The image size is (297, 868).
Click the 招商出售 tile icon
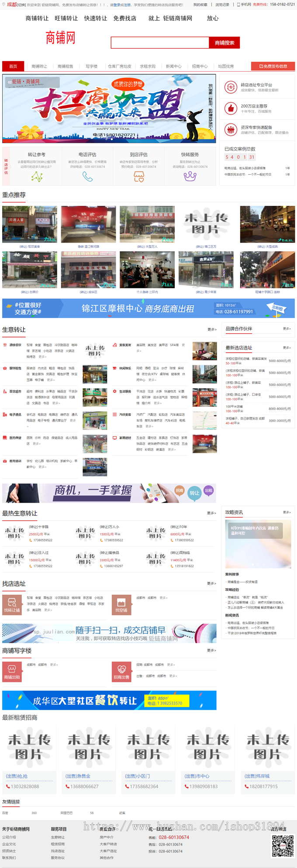(x=121, y=672)
